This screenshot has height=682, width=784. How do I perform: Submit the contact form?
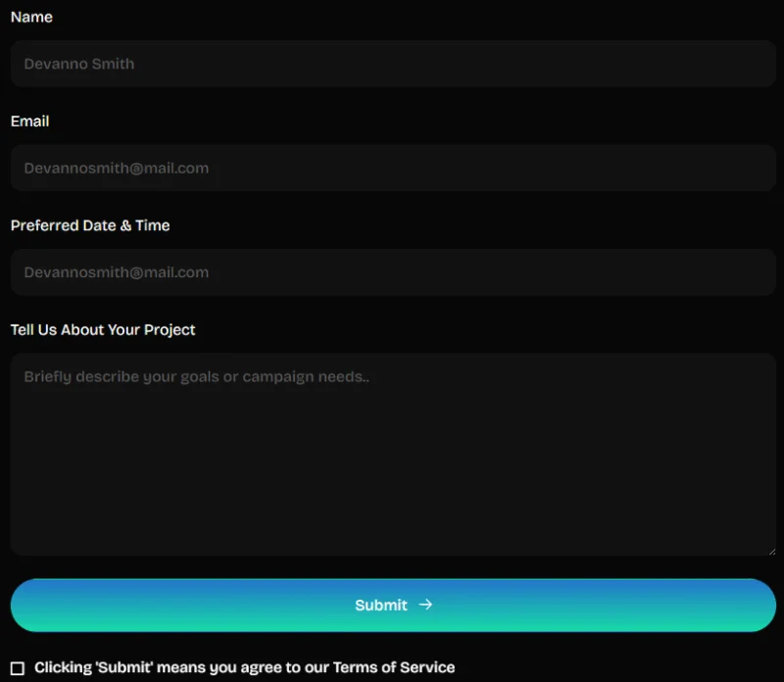[x=393, y=605]
